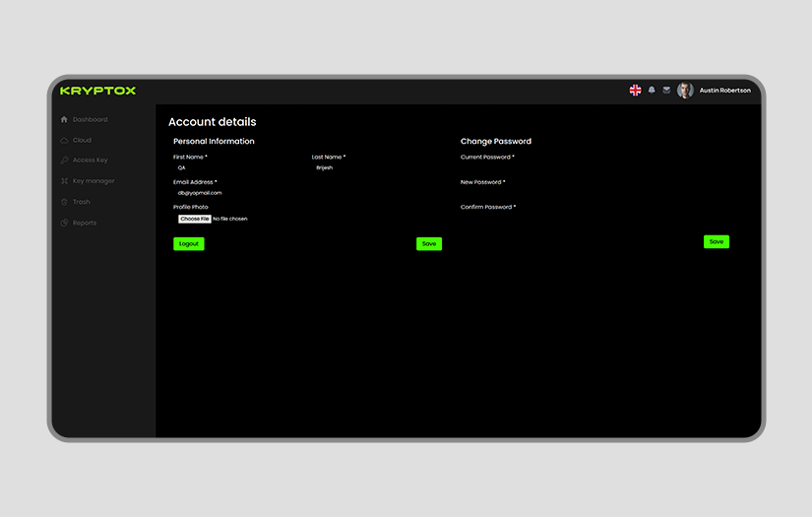Click the New Password field
Screen dimensions: 812x517
click(594, 193)
